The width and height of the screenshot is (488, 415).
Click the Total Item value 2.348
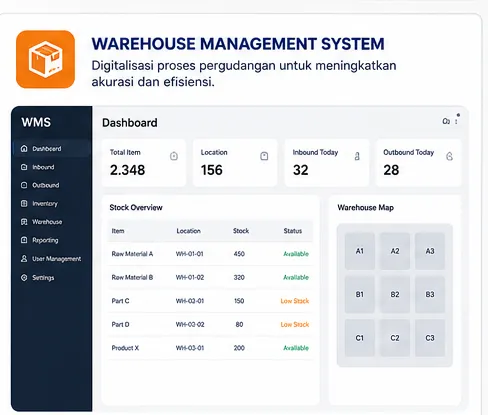coord(127,170)
